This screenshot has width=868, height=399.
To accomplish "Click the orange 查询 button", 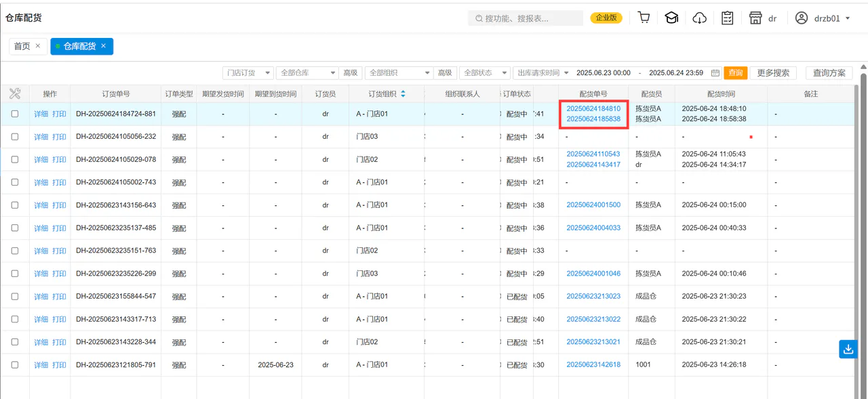I will pyautogui.click(x=735, y=72).
